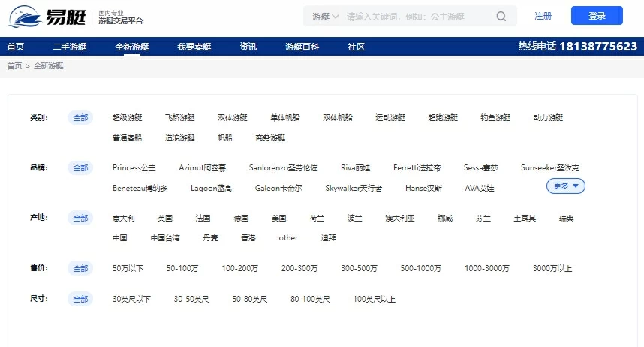Filter origin by 中国台湾
Viewport: 644px width, 347px height.
coord(165,237)
